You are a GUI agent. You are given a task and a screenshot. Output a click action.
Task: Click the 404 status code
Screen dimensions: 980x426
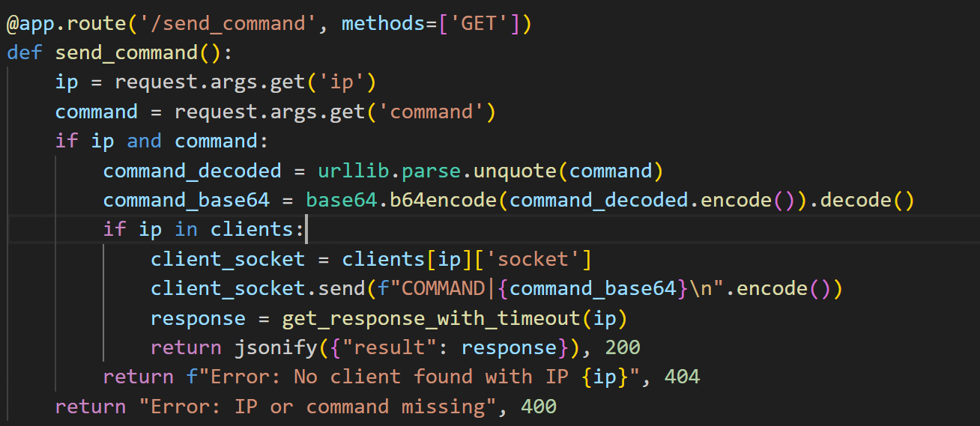[x=682, y=377]
